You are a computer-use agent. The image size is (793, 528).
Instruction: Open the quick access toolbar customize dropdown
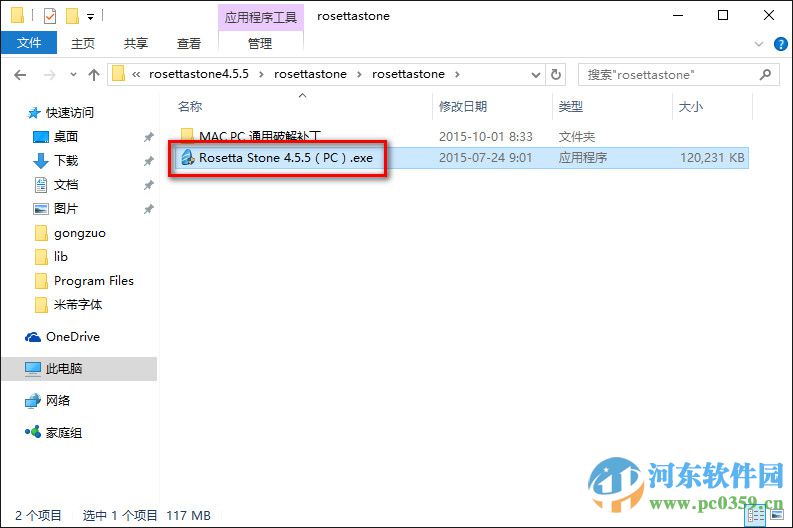tap(91, 17)
